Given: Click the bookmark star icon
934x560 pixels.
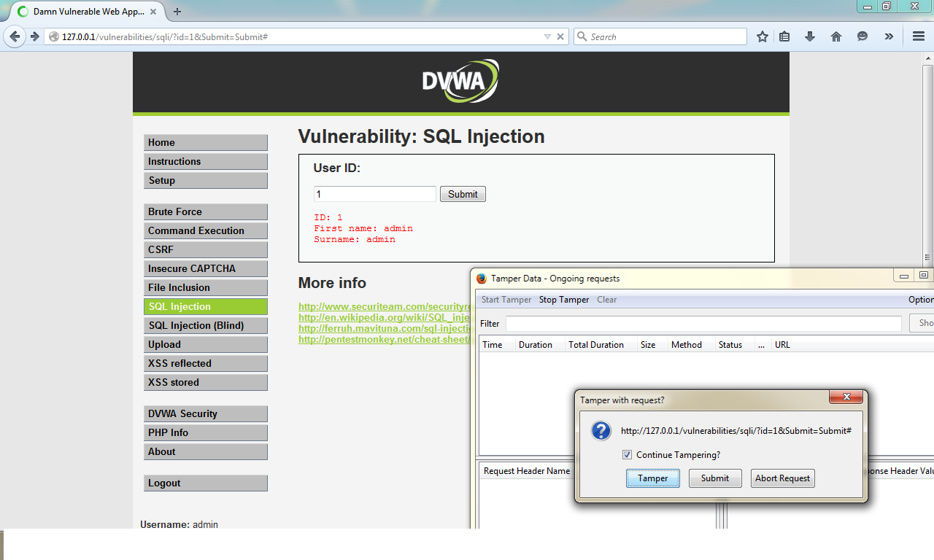Looking at the screenshot, I should (x=762, y=36).
